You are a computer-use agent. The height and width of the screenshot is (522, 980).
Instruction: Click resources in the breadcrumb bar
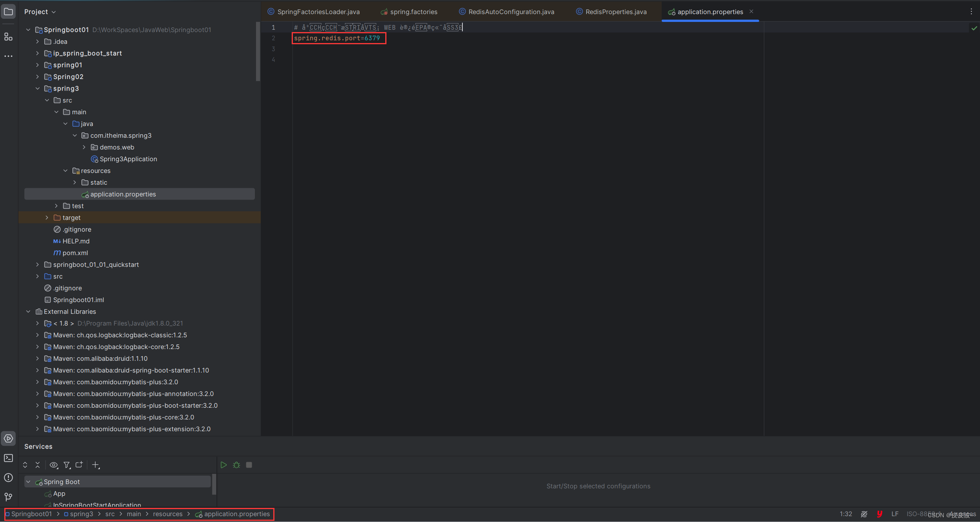tap(168, 514)
